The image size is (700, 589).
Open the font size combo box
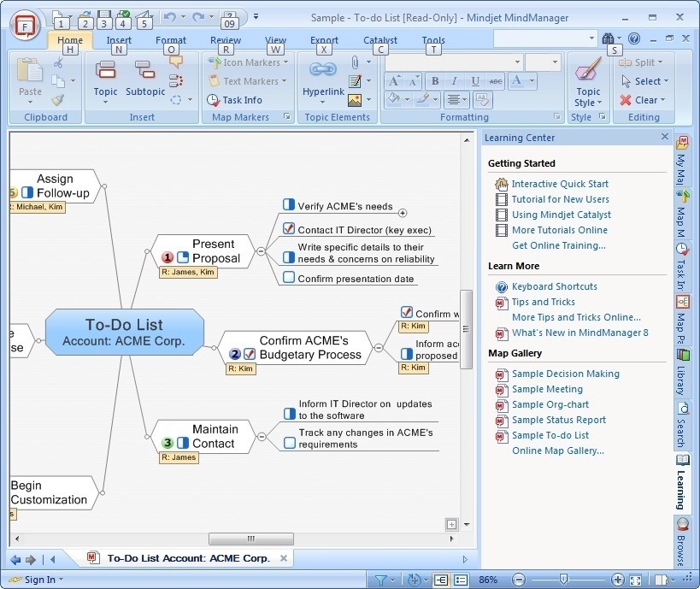click(543, 62)
